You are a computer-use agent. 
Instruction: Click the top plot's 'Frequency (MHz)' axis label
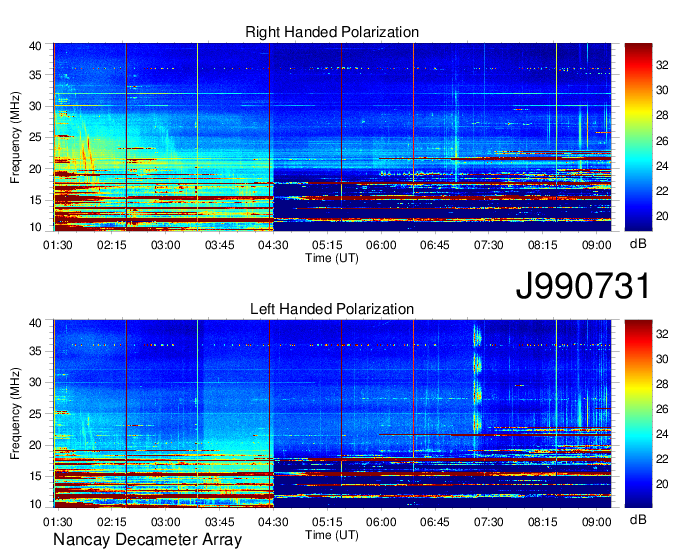pyautogui.click(x=15, y=137)
